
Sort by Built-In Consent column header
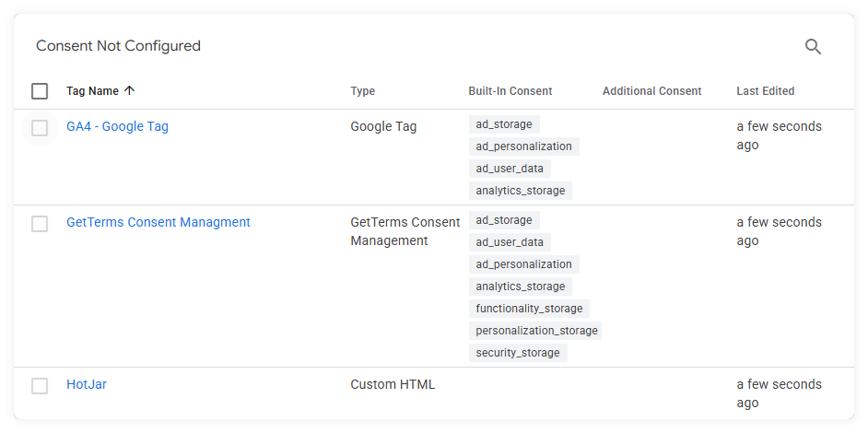510,91
